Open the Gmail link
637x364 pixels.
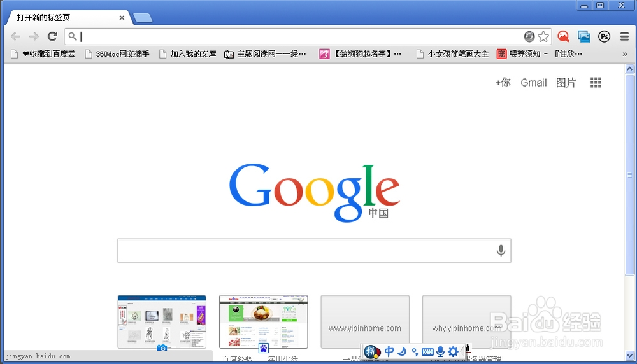[533, 83]
